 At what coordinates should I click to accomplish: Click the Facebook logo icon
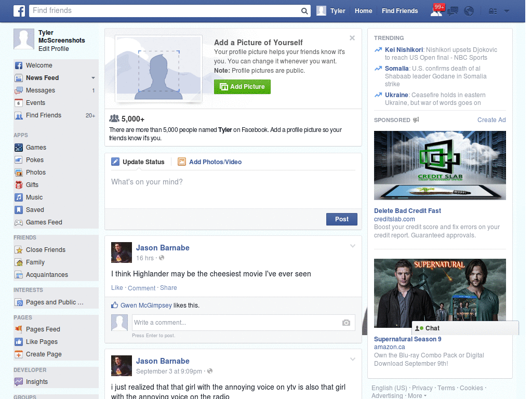[x=19, y=11]
